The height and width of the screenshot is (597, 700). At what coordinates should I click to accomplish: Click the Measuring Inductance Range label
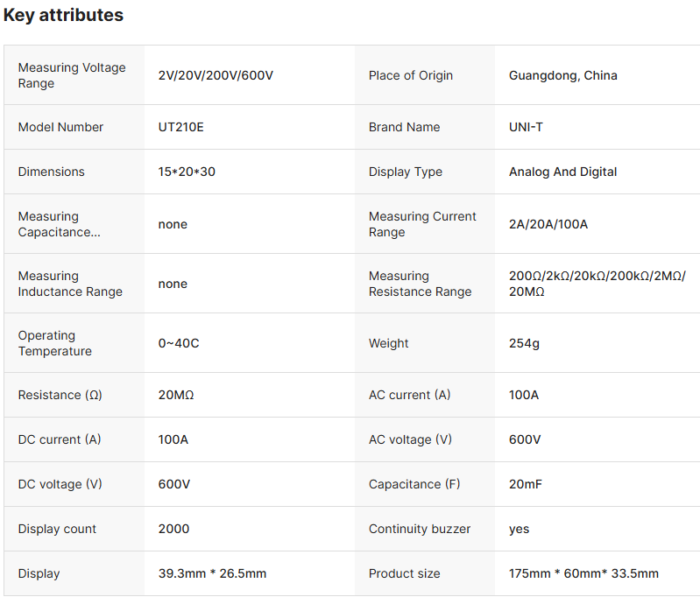click(x=70, y=284)
